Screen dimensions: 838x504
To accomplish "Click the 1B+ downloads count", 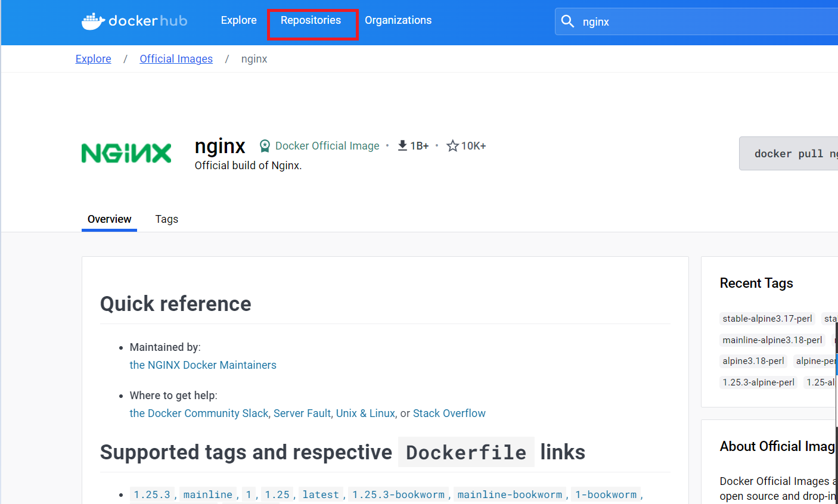I will [420, 146].
